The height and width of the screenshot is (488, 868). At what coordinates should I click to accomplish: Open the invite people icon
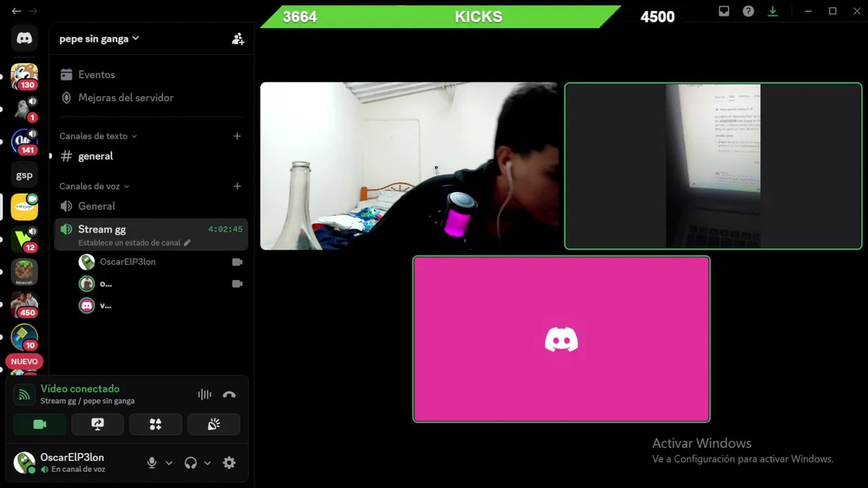point(237,39)
